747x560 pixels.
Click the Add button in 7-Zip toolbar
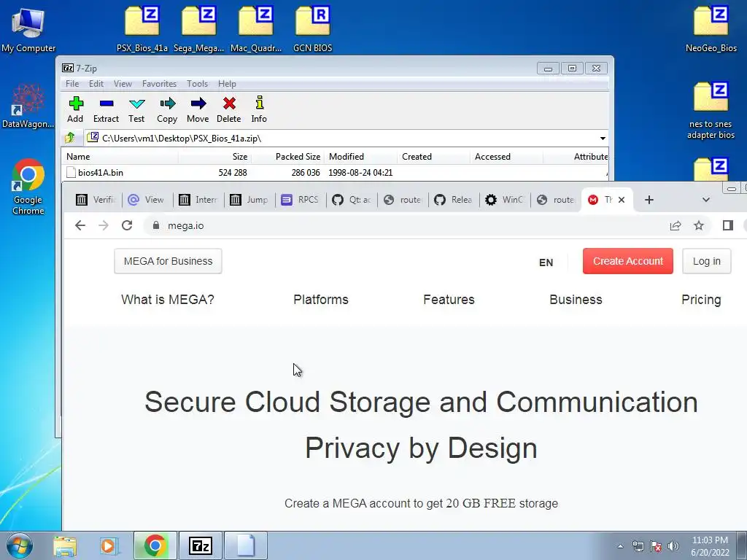pyautogui.click(x=75, y=109)
